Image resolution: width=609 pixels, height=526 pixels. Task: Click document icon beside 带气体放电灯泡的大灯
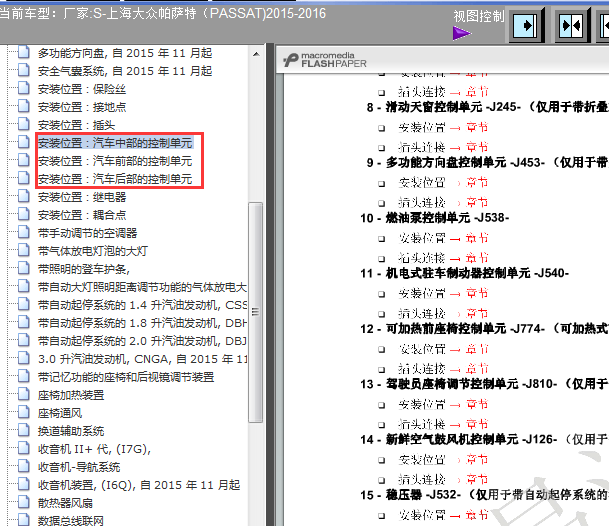(x=23, y=251)
